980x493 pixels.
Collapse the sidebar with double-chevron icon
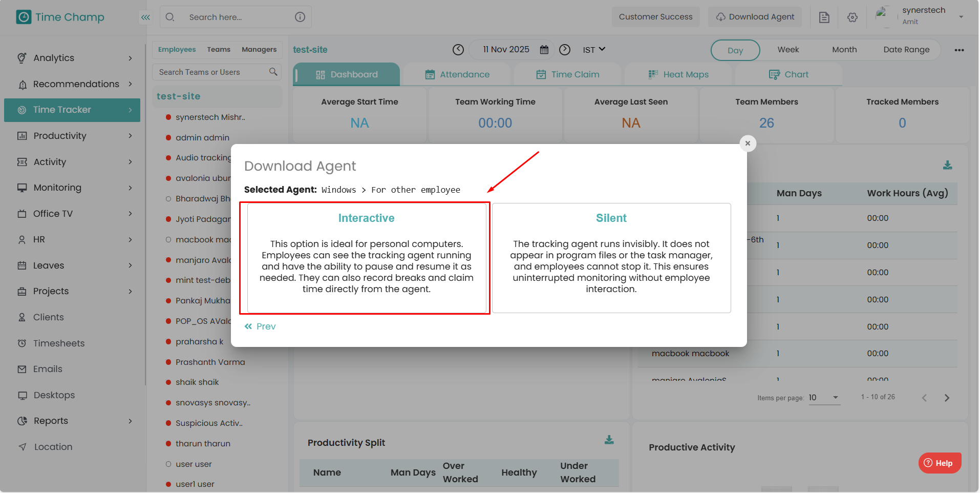pos(146,17)
